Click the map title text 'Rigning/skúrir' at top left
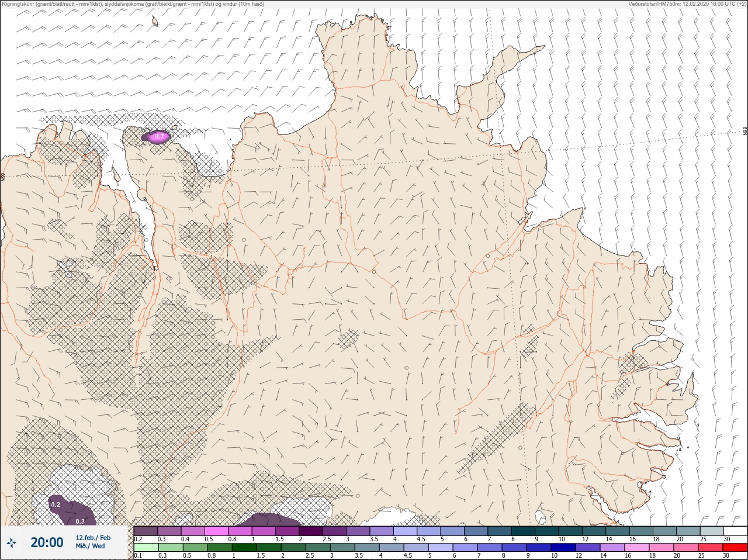The height and width of the screenshot is (560, 748). pyautogui.click(x=18, y=4)
